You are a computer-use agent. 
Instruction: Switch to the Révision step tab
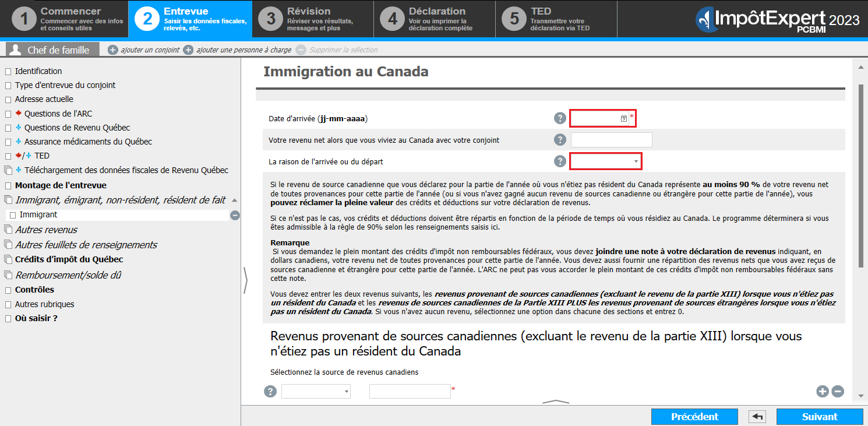[x=312, y=19]
